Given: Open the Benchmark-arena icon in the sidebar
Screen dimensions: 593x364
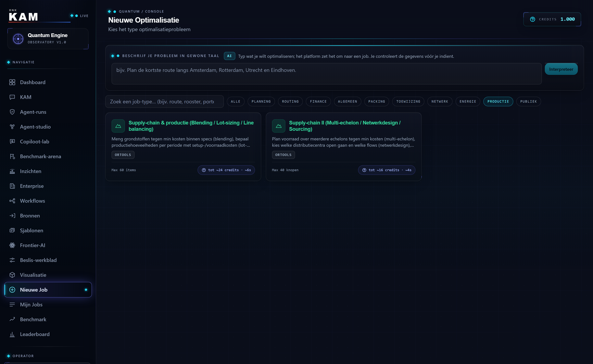Looking at the screenshot, I should pyautogui.click(x=12, y=156).
